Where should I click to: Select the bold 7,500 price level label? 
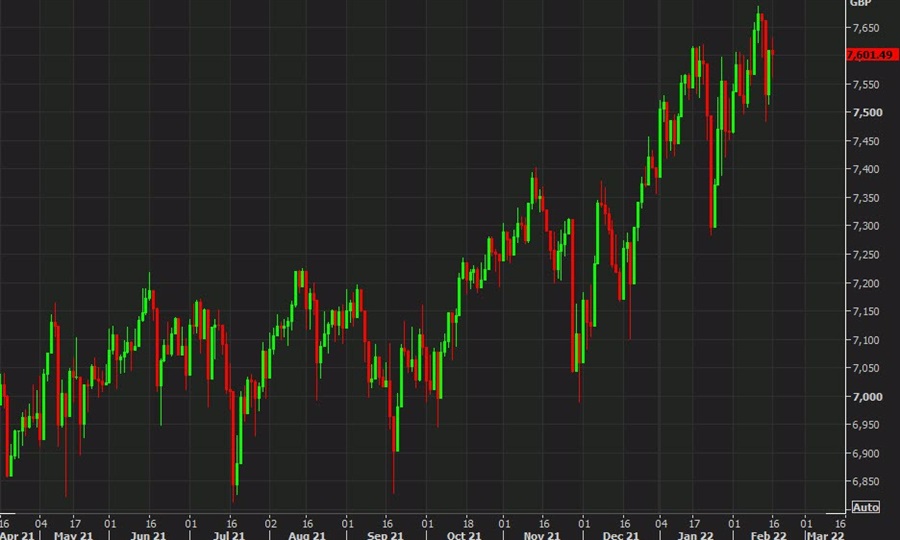click(x=867, y=112)
